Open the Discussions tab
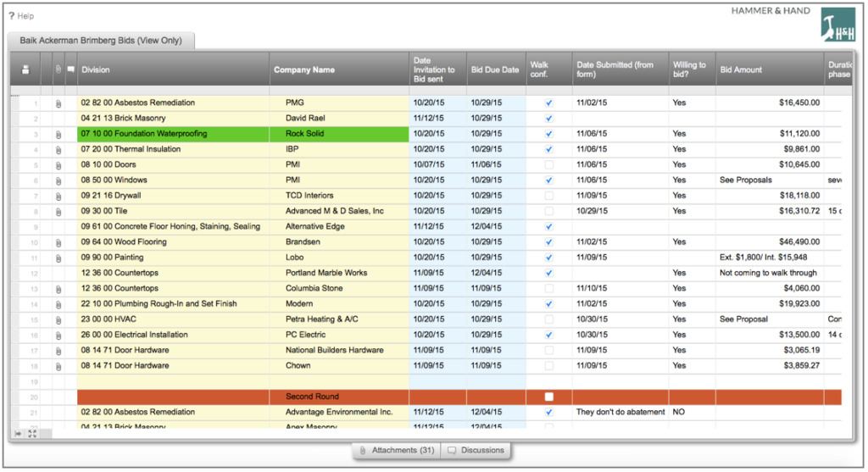Screen dimensions: 868x472 click(x=476, y=451)
